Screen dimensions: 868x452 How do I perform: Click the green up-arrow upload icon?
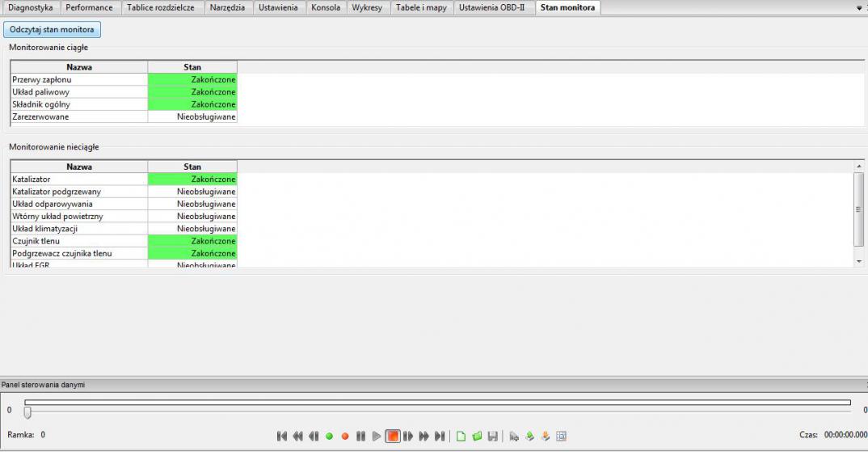click(x=529, y=437)
